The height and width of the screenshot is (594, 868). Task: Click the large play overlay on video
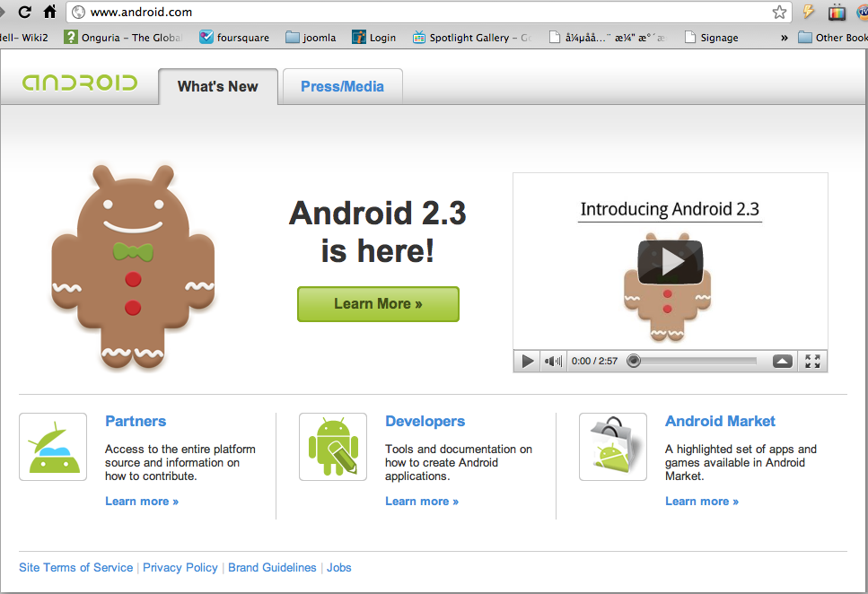671,262
